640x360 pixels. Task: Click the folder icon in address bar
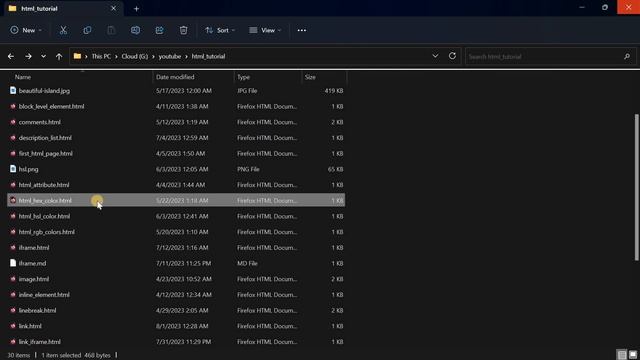point(77,56)
